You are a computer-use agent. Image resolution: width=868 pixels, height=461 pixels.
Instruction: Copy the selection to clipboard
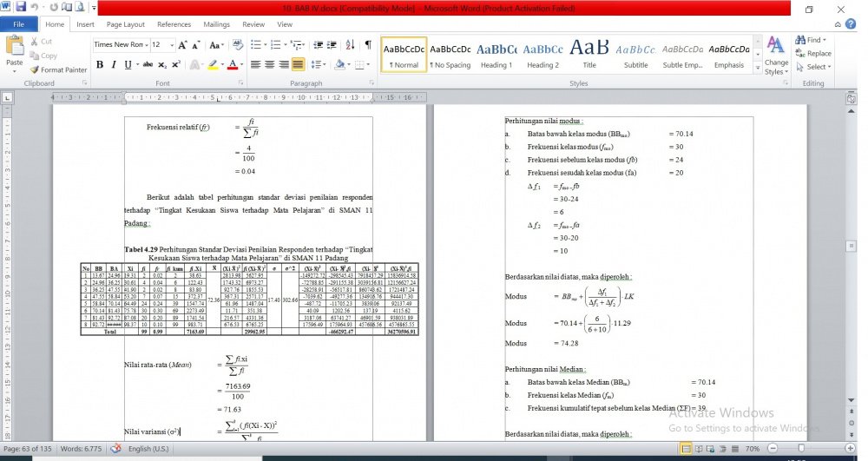tap(43, 56)
